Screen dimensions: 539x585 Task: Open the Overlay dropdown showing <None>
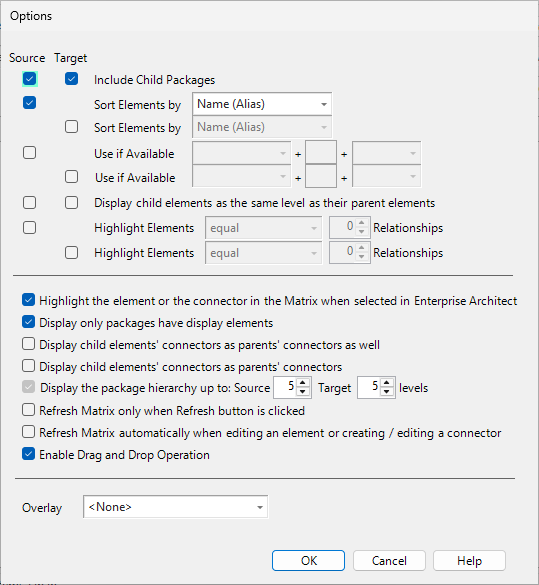(x=175, y=507)
